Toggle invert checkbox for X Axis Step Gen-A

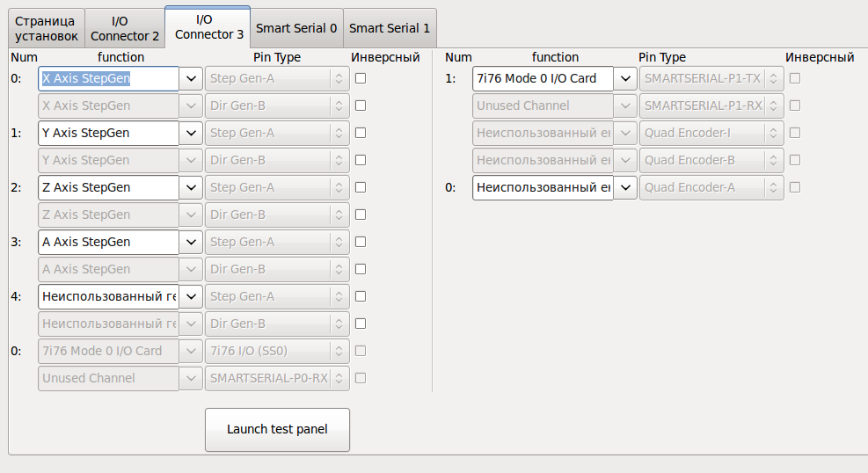coord(361,78)
